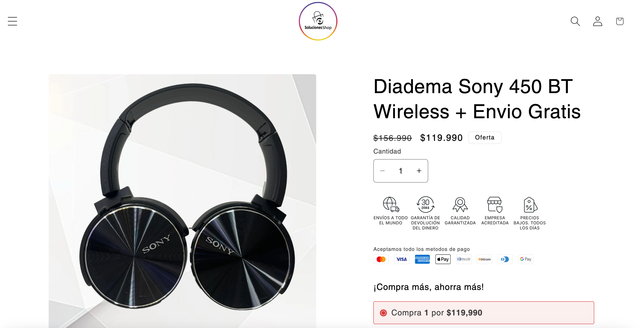Click the Google Pay payment icon

point(525,259)
